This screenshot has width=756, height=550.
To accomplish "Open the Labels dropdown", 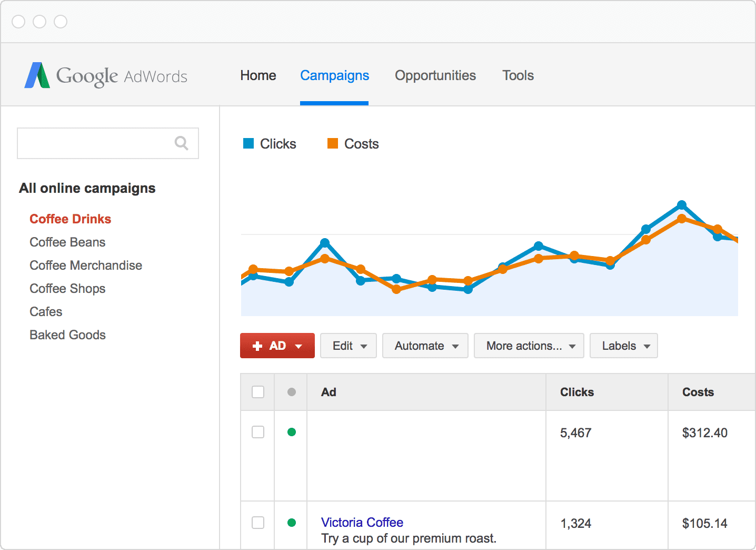I will tap(624, 346).
